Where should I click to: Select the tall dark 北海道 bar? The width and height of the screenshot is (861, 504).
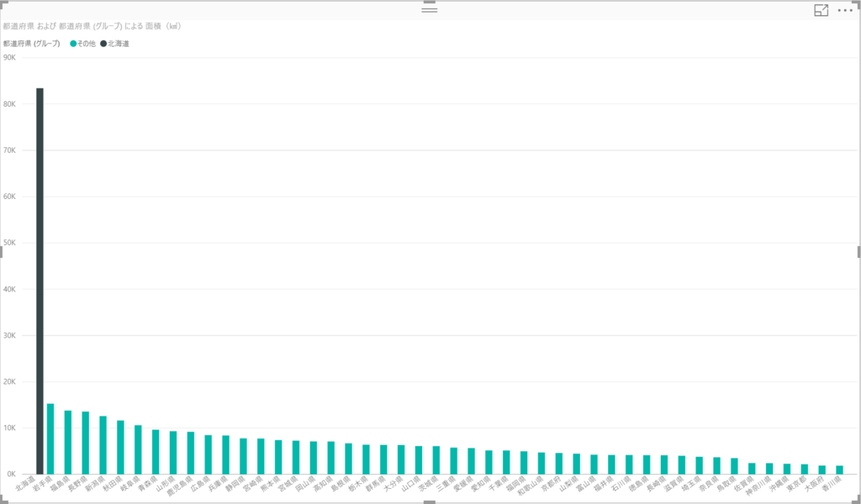point(40,281)
